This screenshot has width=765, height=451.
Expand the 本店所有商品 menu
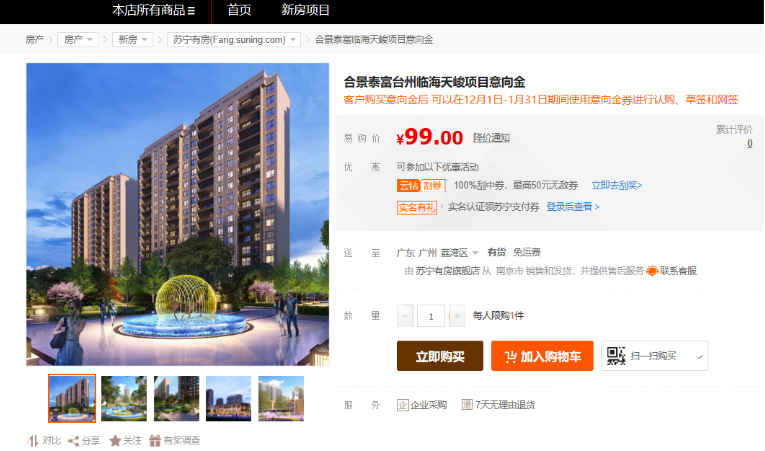153,10
